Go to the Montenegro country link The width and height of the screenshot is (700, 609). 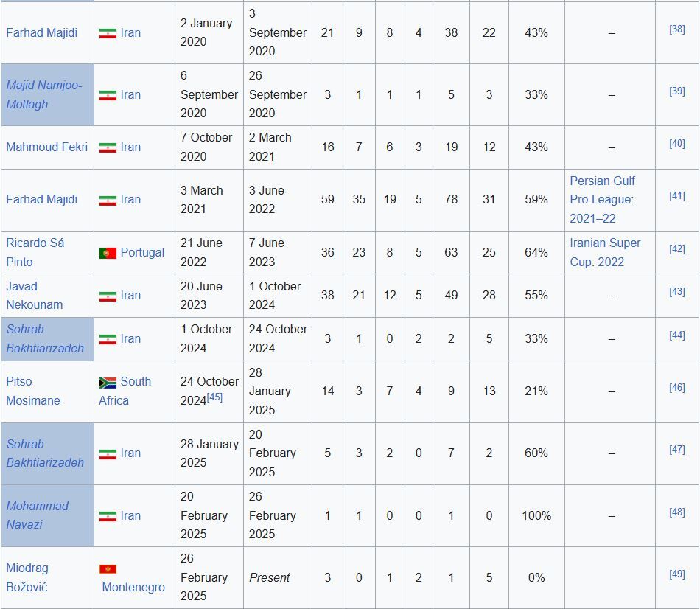(x=133, y=587)
